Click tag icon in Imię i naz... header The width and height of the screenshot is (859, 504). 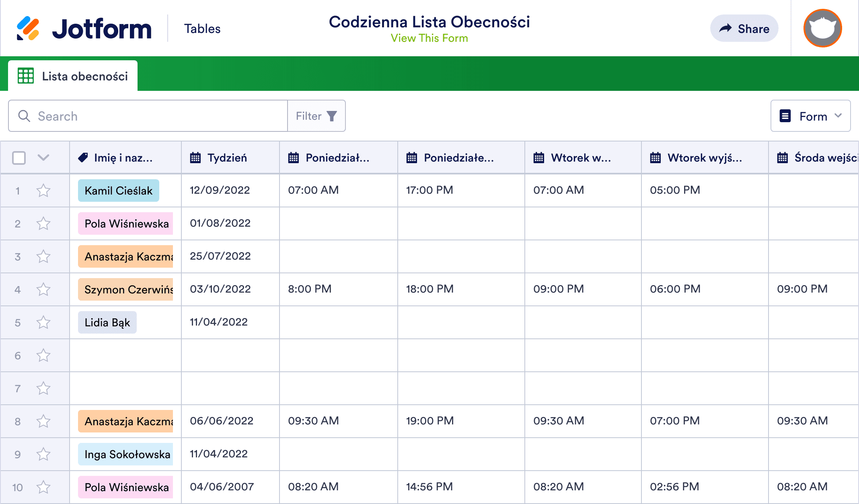[83, 158]
